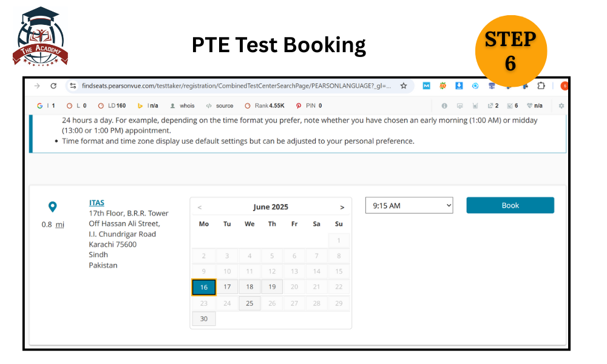607x364 pixels.
Task: Click the 'Mo' weekday column header
Action: [204, 224]
